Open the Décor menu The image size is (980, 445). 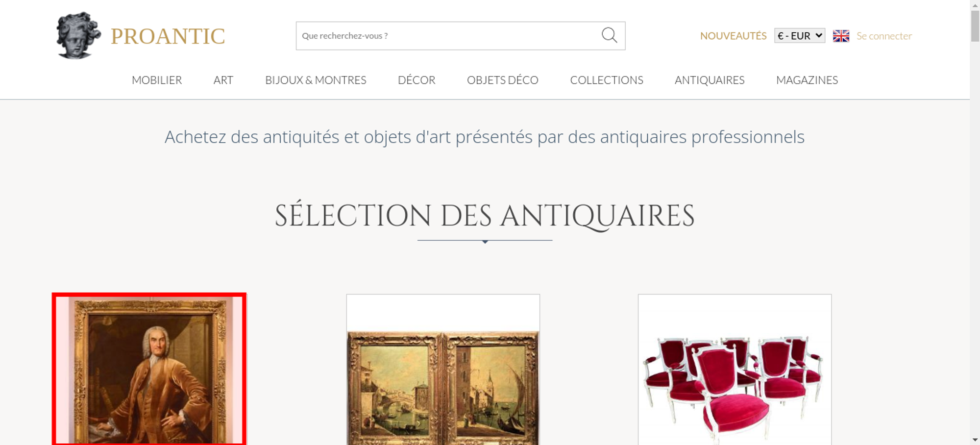(416, 80)
